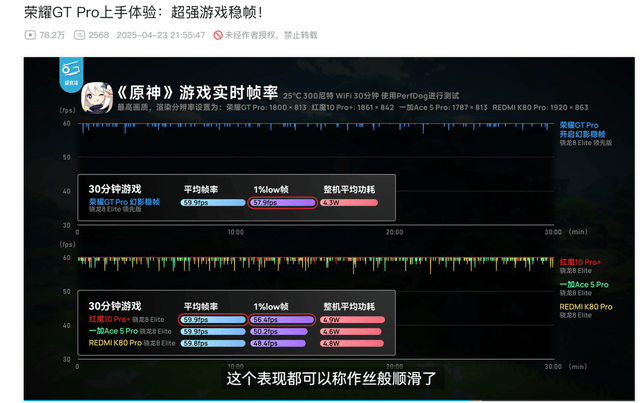The height and width of the screenshot is (403, 640).
Task: Click the red no-reprint prohibition icon
Action: point(218,35)
